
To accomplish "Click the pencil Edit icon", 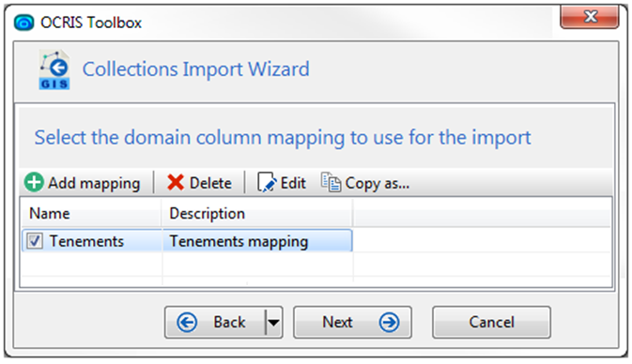I will tap(267, 182).
